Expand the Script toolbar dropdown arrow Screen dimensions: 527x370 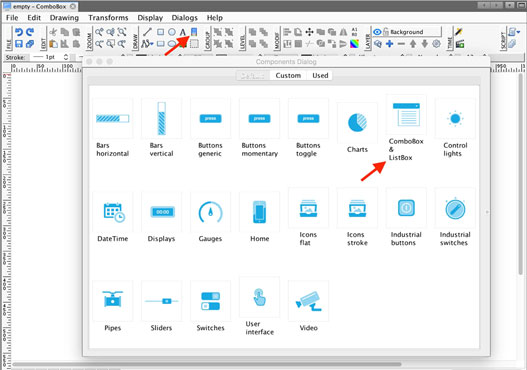click(x=518, y=32)
